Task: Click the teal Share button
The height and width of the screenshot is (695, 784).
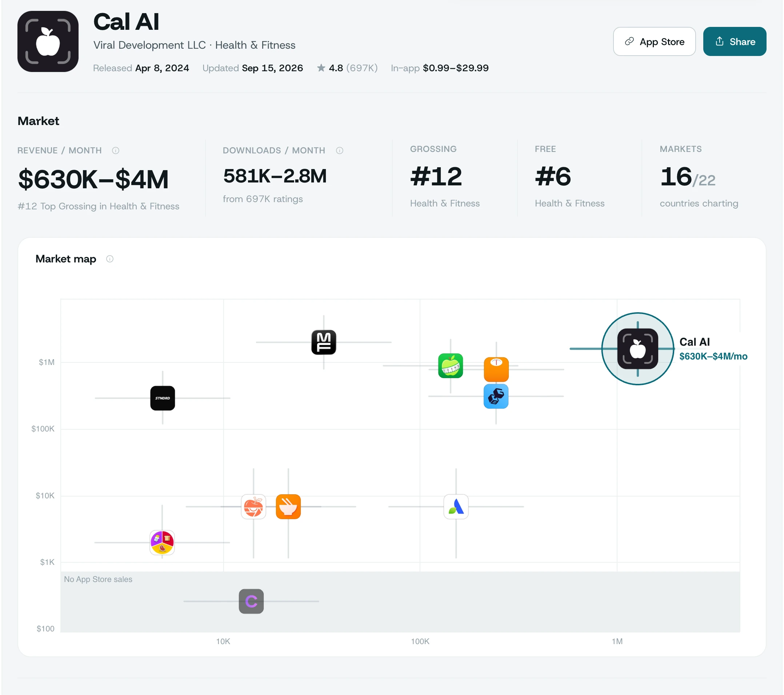Action: (735, 41)
